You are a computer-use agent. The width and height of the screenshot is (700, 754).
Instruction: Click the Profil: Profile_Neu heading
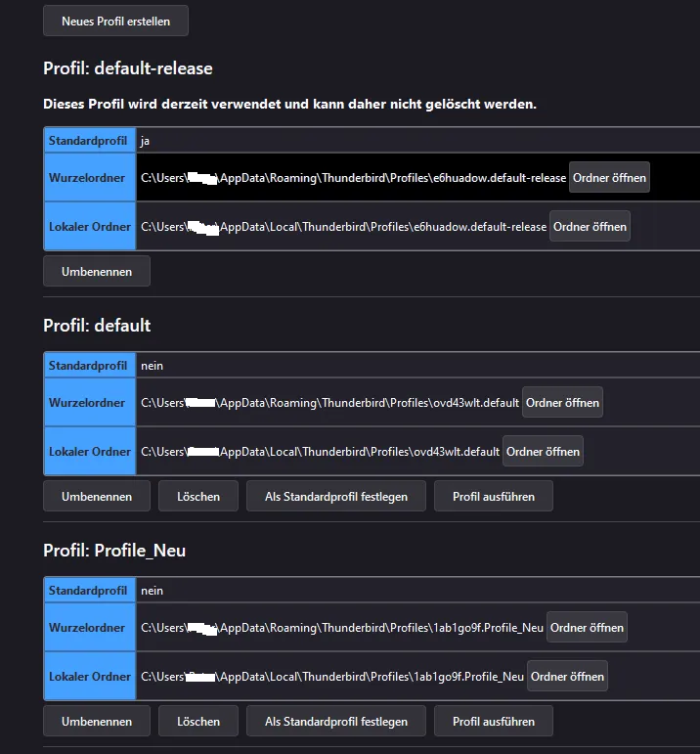(x=114, y=551)
